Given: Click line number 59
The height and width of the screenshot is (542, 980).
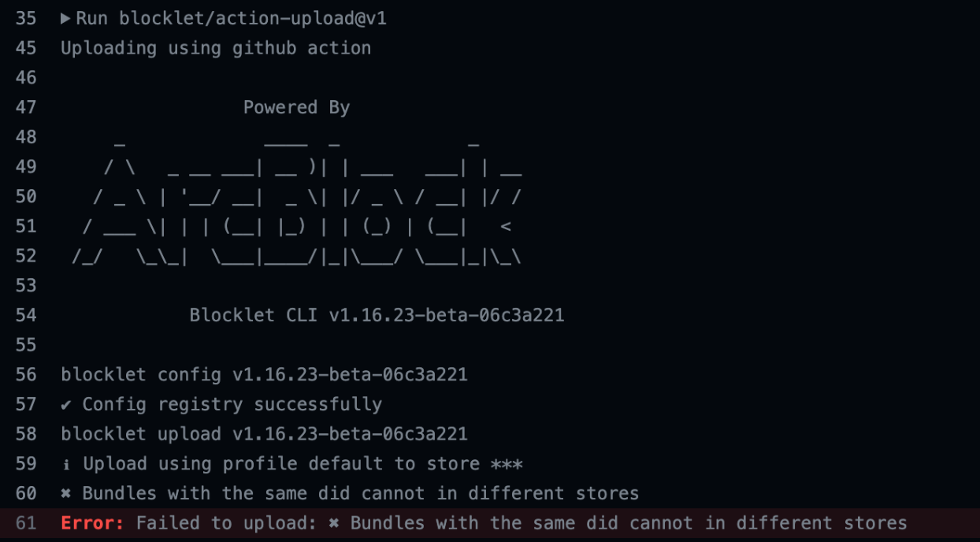Looking at the screenshot, I should 26,463.
